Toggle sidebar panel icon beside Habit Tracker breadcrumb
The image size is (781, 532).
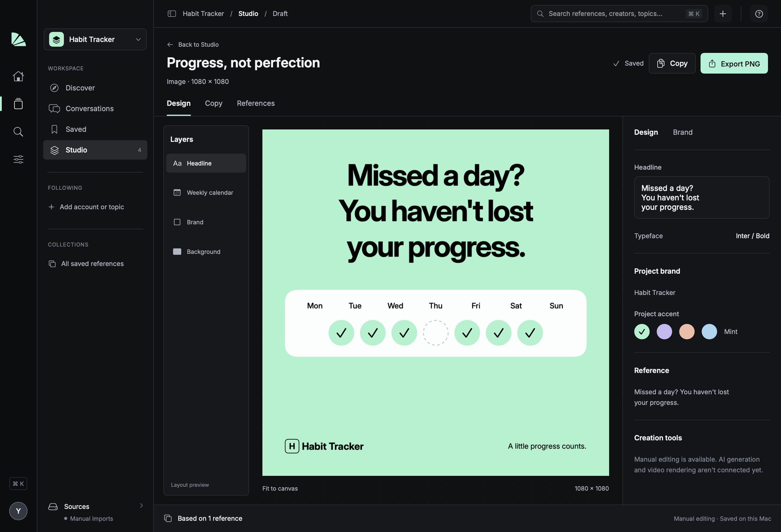coord(172,14)
